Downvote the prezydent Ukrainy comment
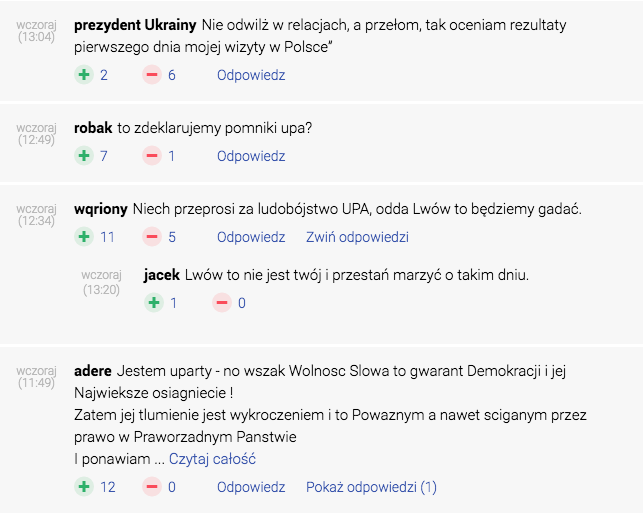Screen dimensions: 644x513 tap(152, 75)
